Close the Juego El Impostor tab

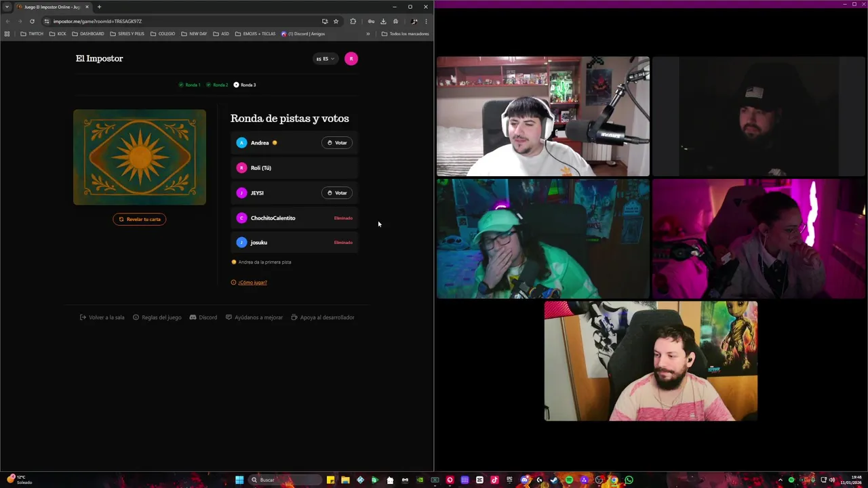pyautogui.click(x=87, y=7)
